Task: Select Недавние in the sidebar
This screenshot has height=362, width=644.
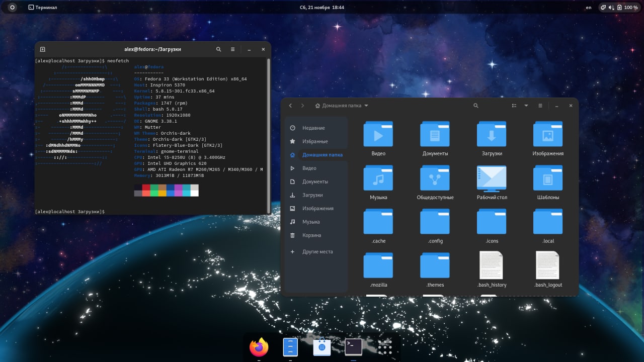Action: tap(316, 128)
